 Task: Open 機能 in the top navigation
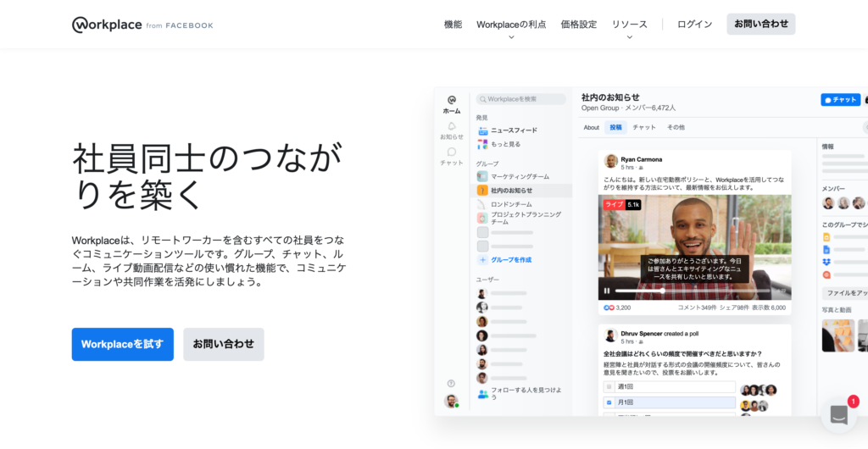(x=453, y=25)
